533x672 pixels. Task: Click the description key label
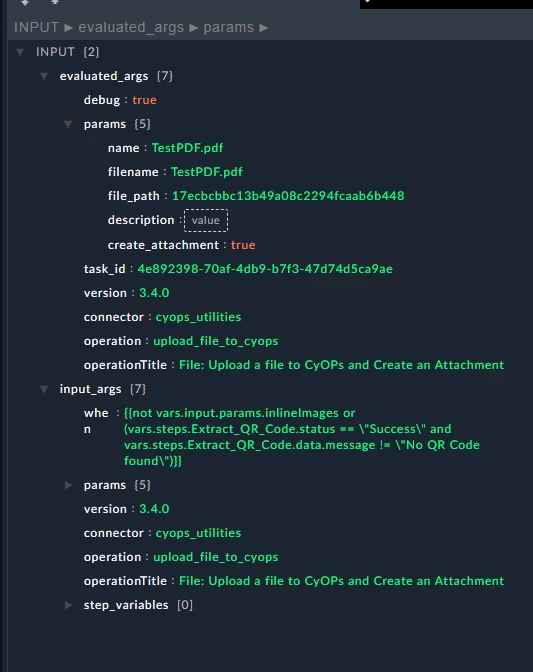coord(141,220)
